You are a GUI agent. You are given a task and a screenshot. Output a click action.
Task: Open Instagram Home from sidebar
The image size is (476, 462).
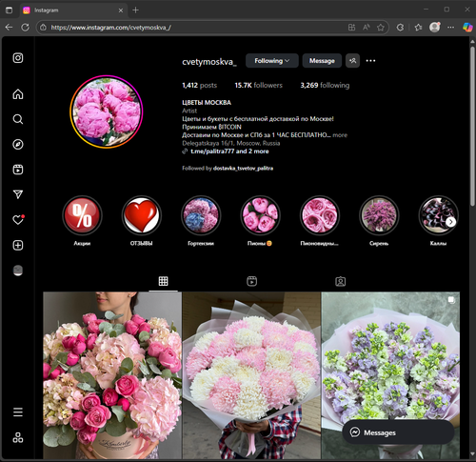point(18,94)
